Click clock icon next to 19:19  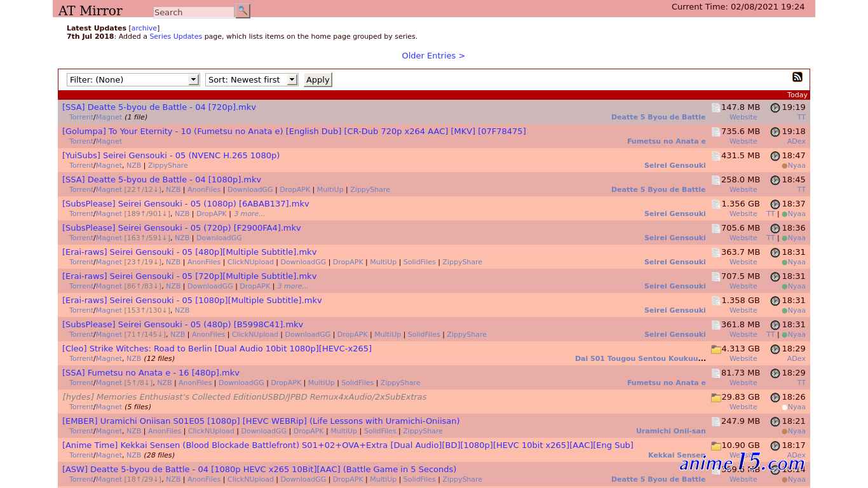click(x=775, y=108)
